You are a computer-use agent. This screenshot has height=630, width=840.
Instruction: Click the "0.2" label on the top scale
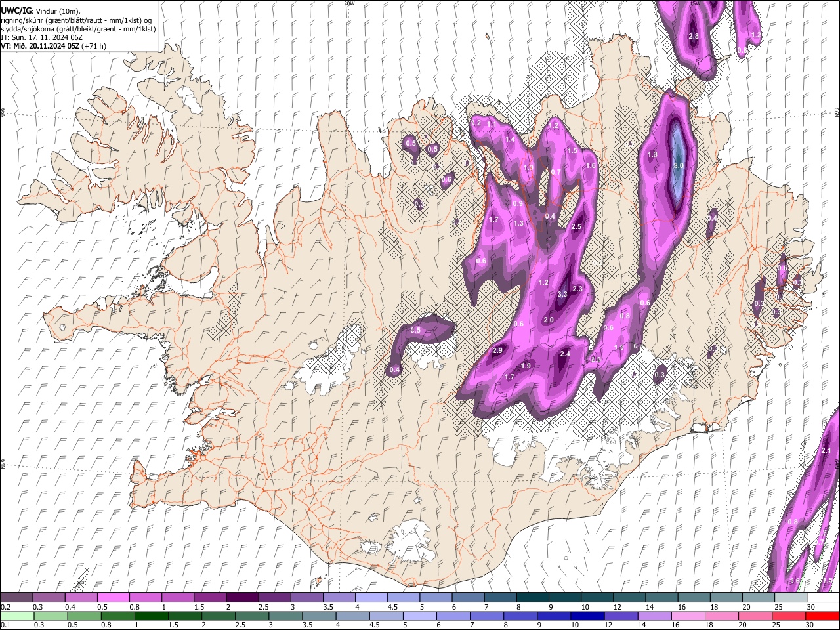(x=6, y=607)
